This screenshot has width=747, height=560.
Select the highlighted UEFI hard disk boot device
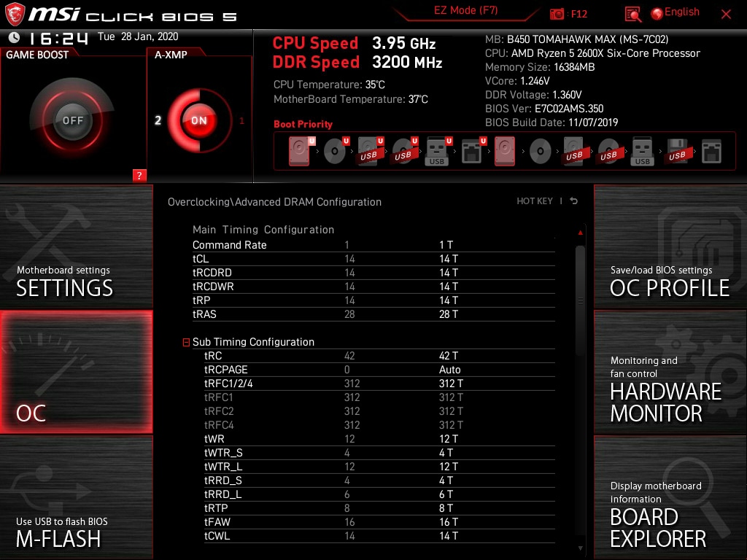coord(300,152)
